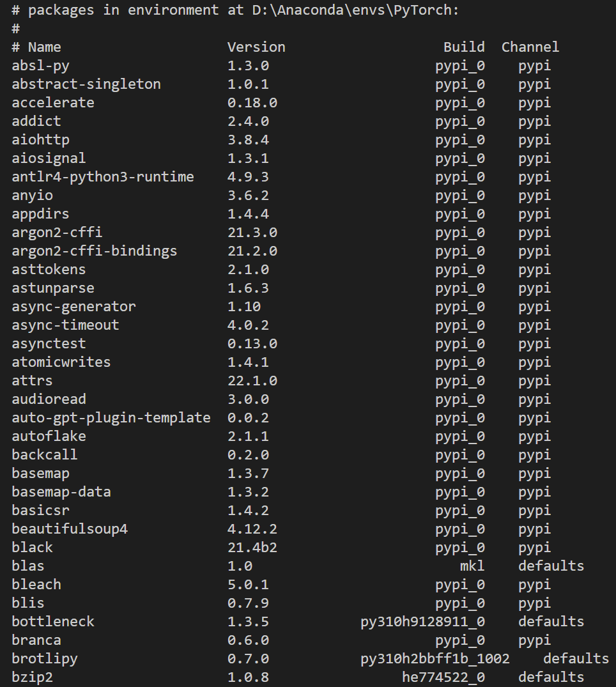
Task: Click pypi_0 build in branca row
Action: tap(460, 640)
